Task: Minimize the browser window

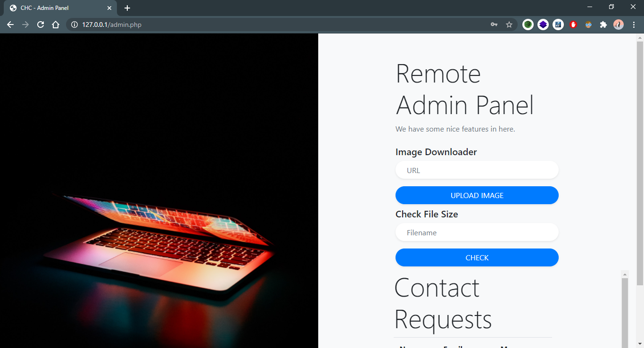Action: [590, 7]
